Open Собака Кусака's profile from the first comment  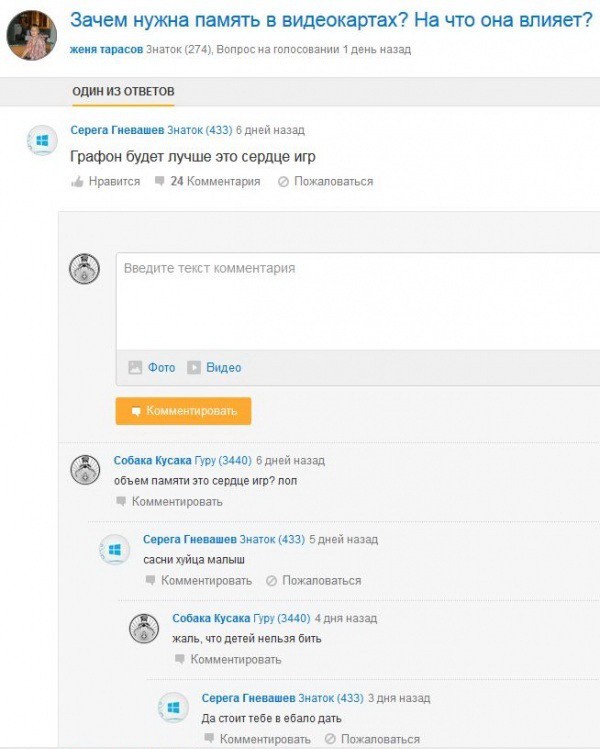[x=153, y=461]
